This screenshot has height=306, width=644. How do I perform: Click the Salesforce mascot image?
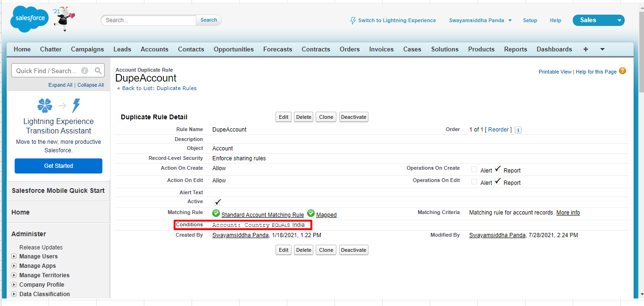(64, 19)
